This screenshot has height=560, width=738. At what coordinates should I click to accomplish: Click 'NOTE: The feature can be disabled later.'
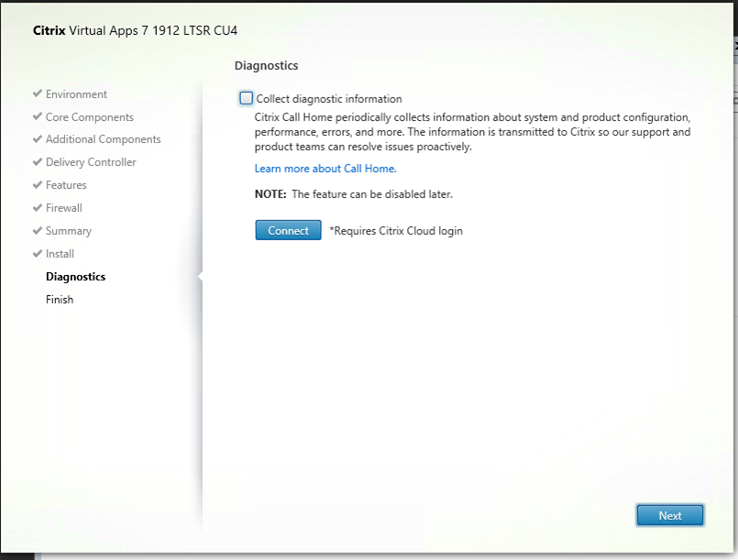coord(354,194)
